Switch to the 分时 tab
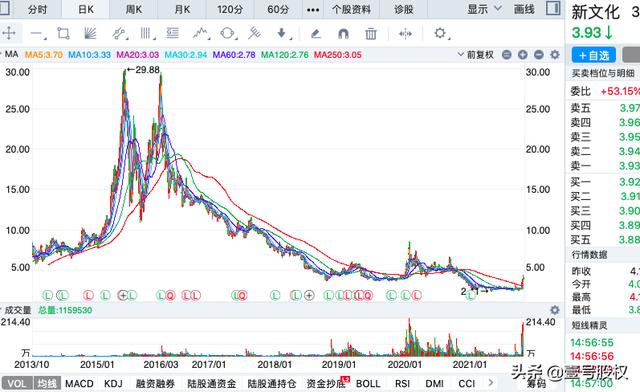Image resolution: width=640 pixels, height=392 pixels. [38, 9]
